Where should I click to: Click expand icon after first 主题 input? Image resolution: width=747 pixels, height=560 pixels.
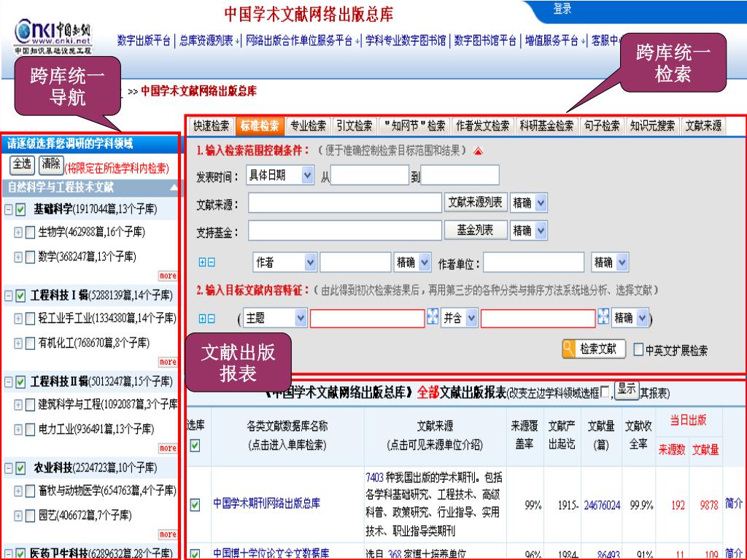click(x=432, y=316)
